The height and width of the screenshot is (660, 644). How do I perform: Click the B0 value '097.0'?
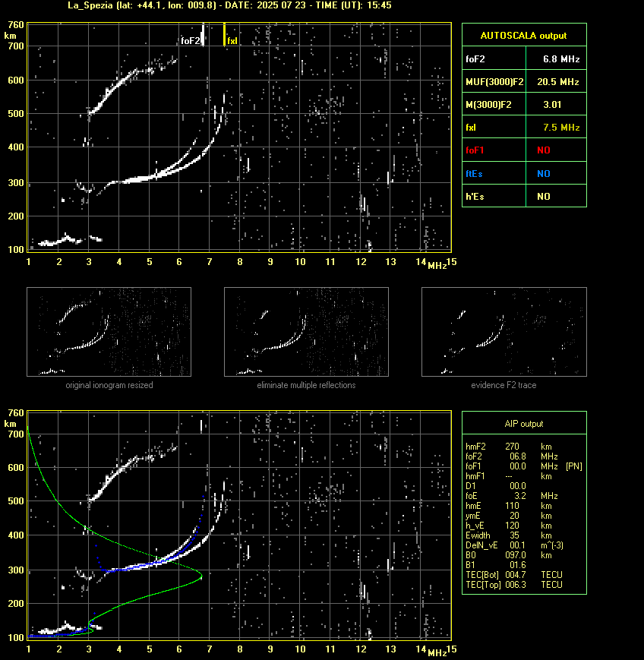point(516,555)
